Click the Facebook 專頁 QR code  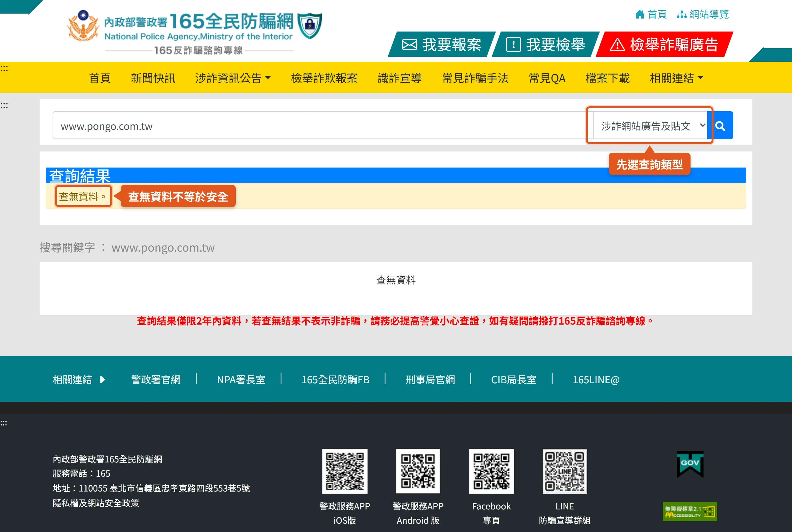(491, 471)
